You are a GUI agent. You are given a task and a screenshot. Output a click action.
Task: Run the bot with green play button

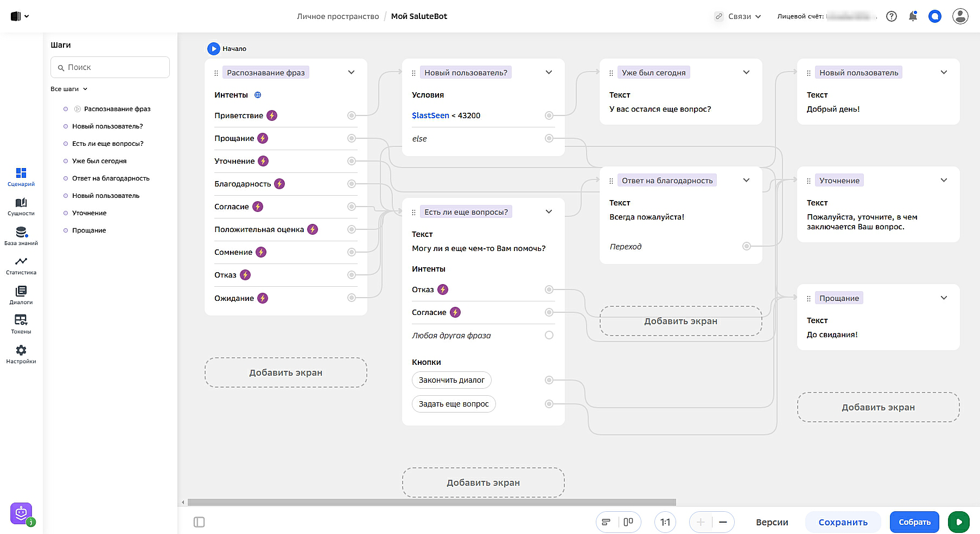click(x=958, y=522)
